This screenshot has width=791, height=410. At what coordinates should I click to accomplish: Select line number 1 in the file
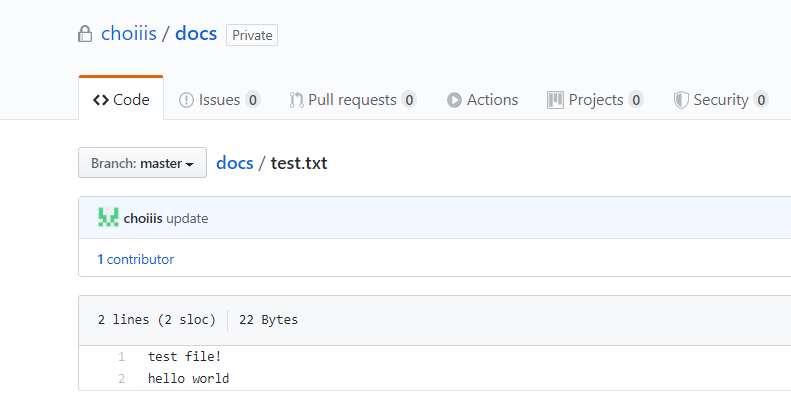(121, 357)
